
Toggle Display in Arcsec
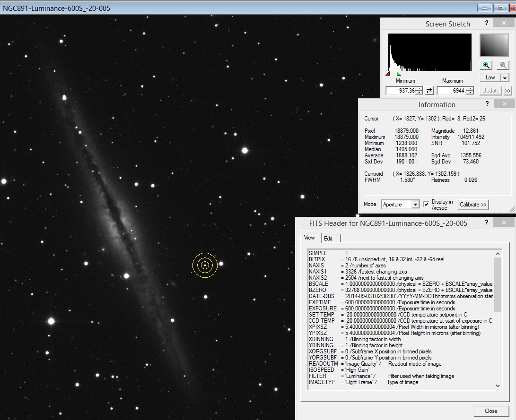click(x=427, y=204)
